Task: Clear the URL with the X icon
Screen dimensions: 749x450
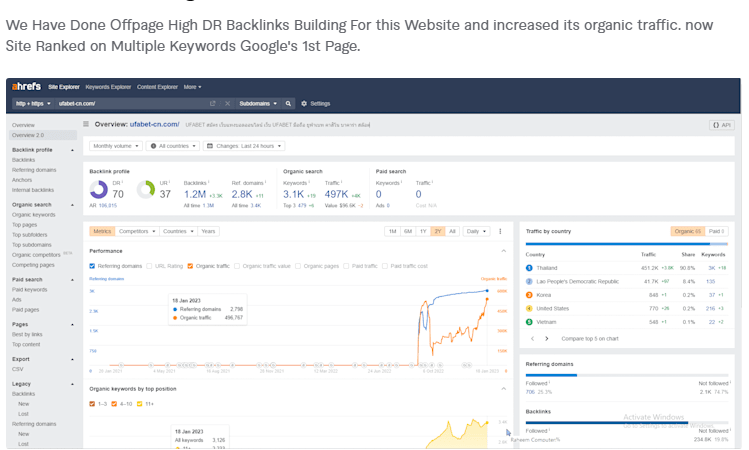Action: (x=227, y=103)
